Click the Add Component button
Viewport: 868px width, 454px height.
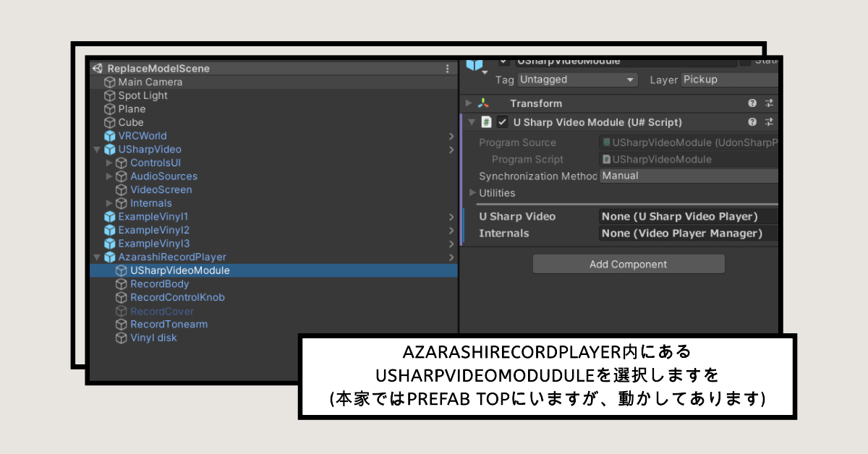[x=628, y=264]
